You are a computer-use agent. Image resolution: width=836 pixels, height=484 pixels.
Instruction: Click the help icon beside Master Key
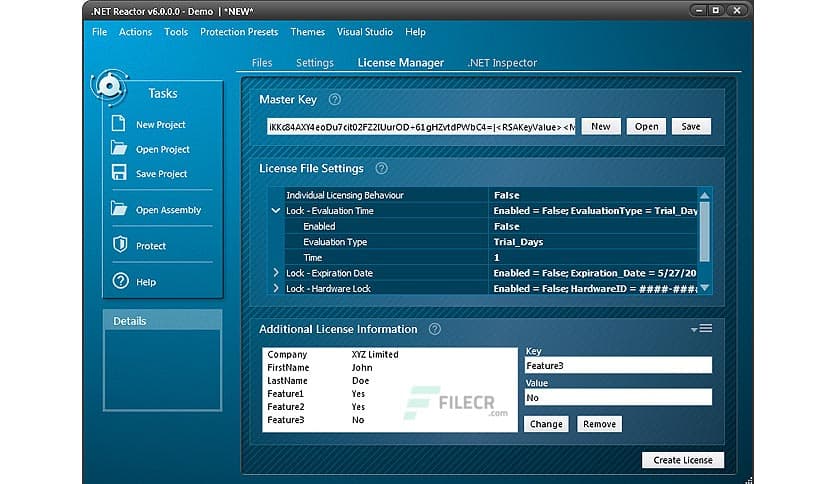[335, 100]
